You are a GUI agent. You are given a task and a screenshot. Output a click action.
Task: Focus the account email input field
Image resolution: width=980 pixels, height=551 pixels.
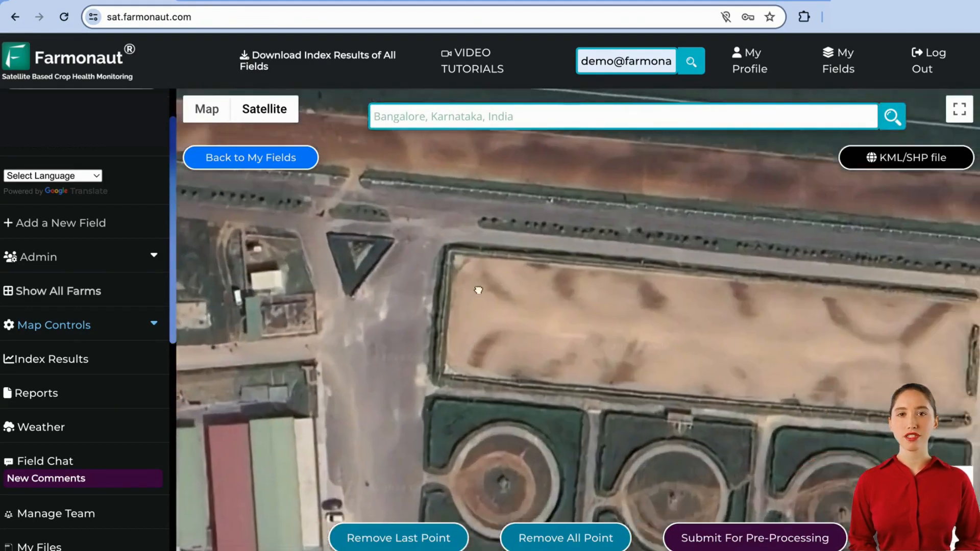click(x=626, y=61)
